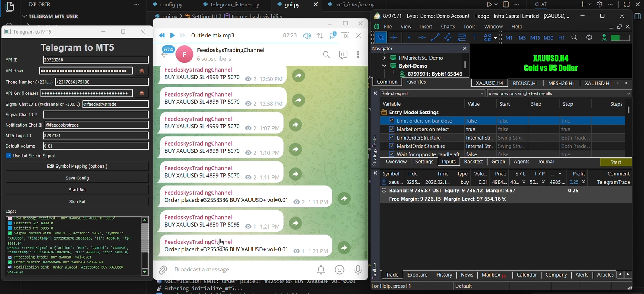The height and width of the screenshot is (294, 644).
Task: Open MT5 account profile icon
Action: [x=589, y=37]
